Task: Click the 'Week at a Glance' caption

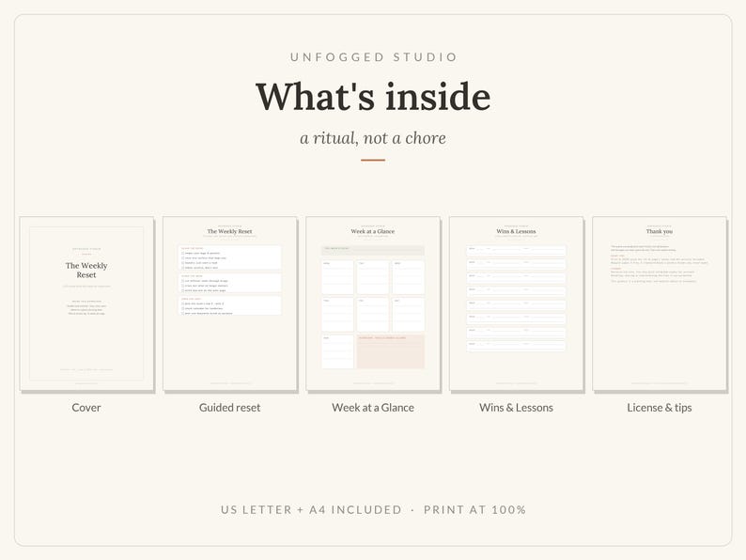Action: pyautogui.click(x=373, y=407)
